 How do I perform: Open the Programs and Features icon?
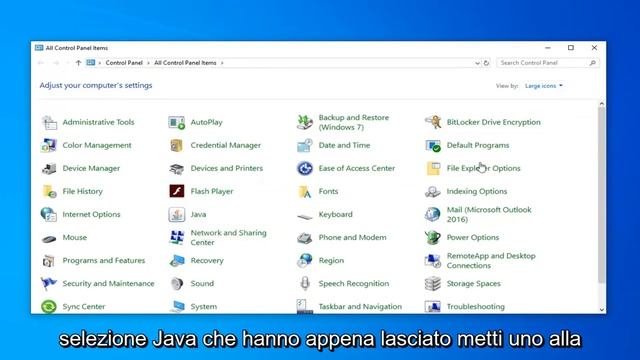49,260
